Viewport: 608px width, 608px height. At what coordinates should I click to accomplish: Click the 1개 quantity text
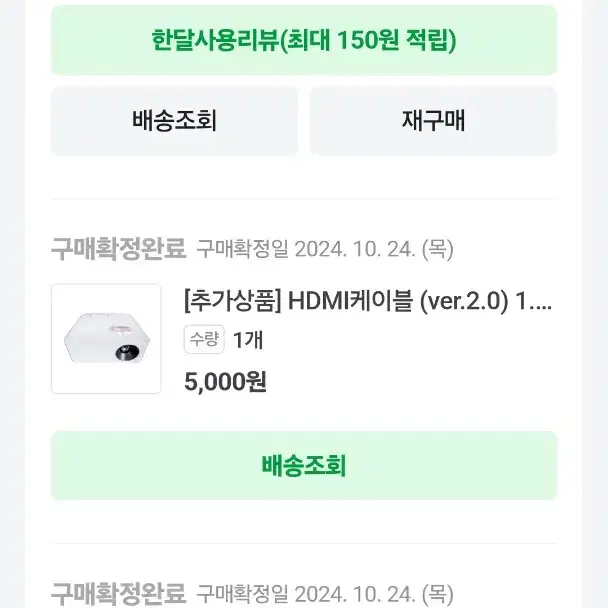(x=248, y=340)
